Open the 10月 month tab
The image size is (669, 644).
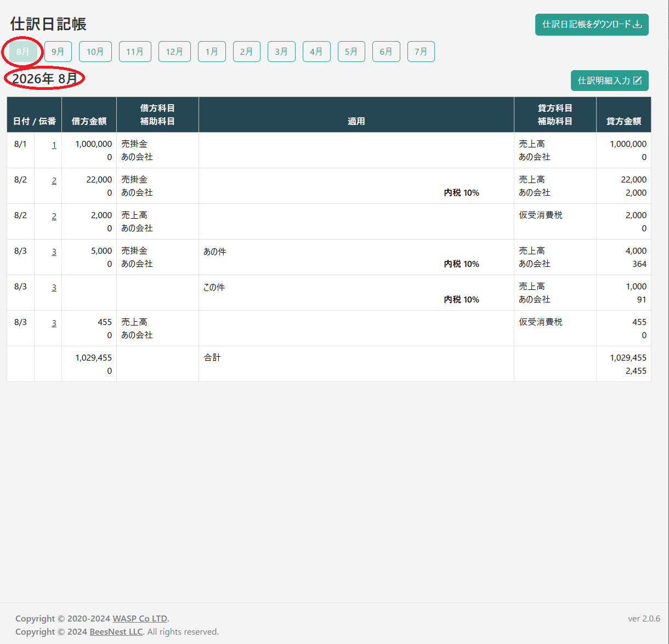pyautogui.click(x=95, y=52)
